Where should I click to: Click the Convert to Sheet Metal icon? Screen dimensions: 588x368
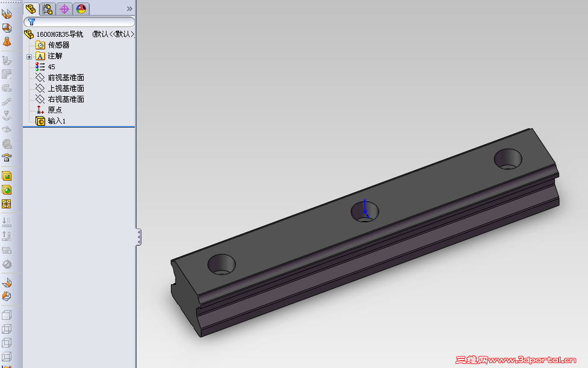click(7, 27)
